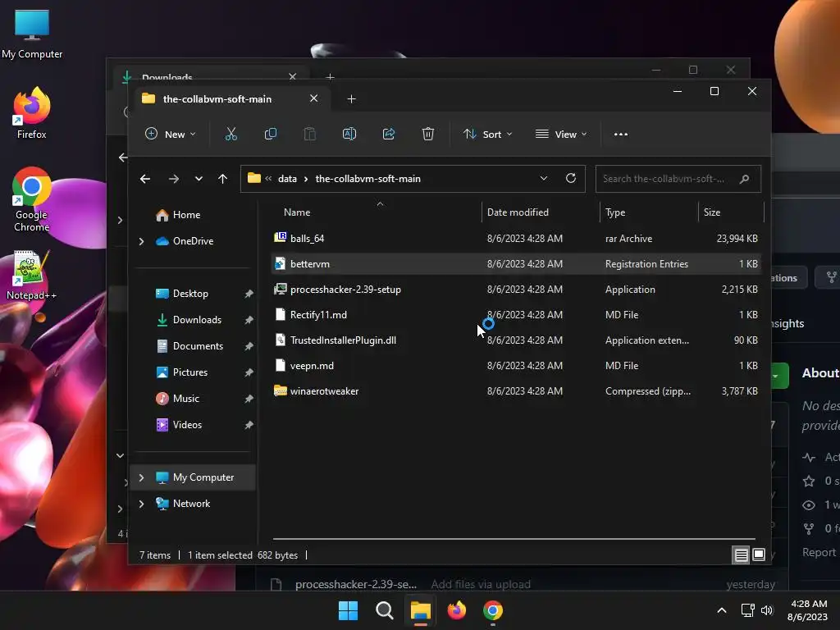Refresh the folder view
The height and width of the screenshot is (630, 840).
point(571,178)
